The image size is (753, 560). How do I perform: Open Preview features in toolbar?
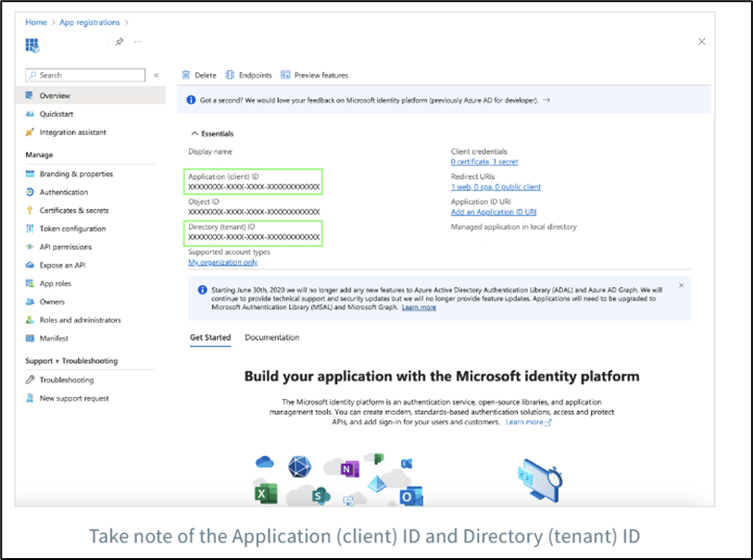point(315,75)
